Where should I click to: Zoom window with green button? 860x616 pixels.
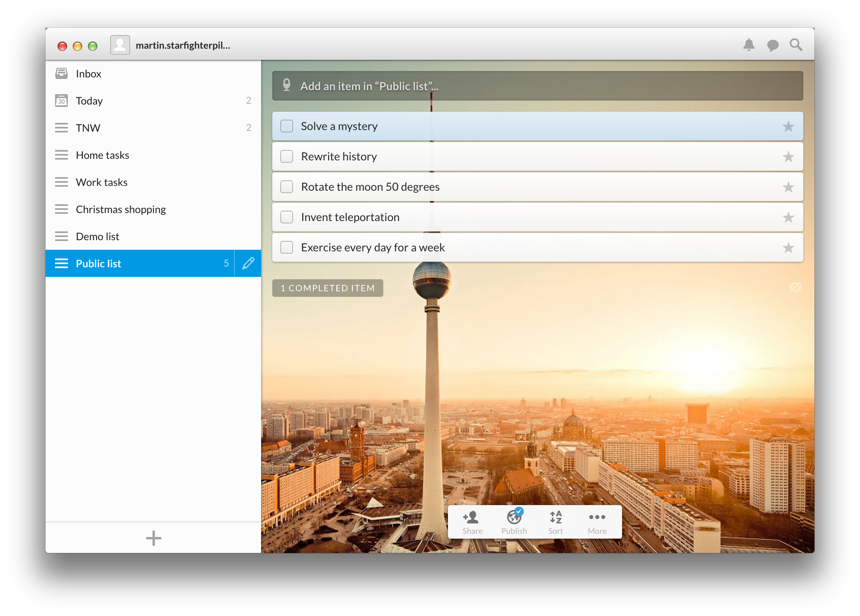coord(93,46)
